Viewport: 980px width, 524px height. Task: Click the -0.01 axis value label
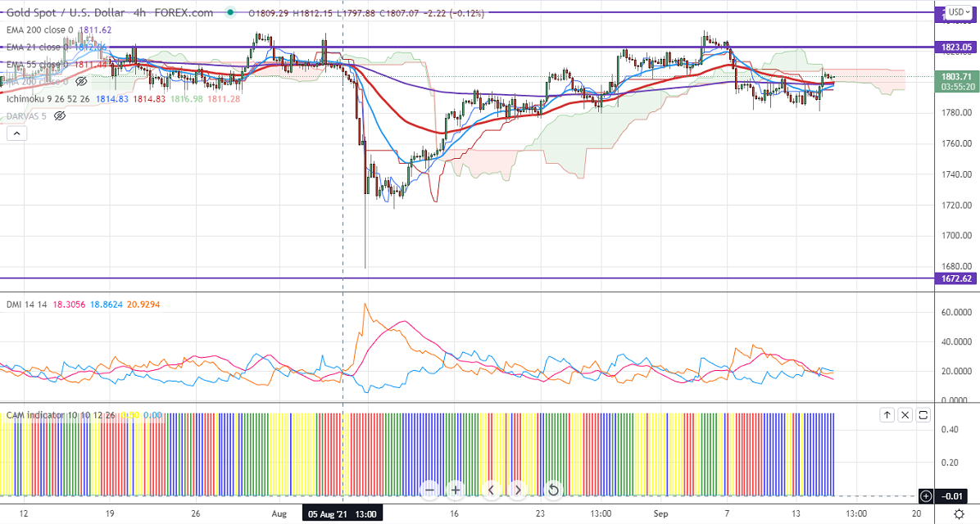(x=952, y=496)
